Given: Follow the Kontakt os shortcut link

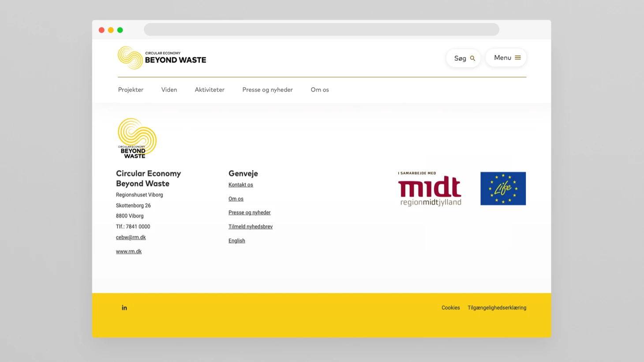Looking at the screenshot, I should pos(241,185).
